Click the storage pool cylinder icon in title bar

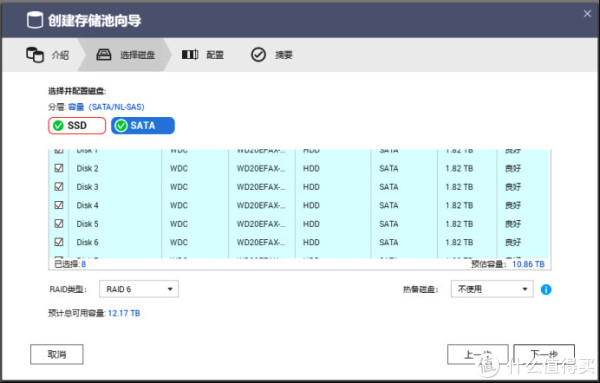[x=35, y=20]
